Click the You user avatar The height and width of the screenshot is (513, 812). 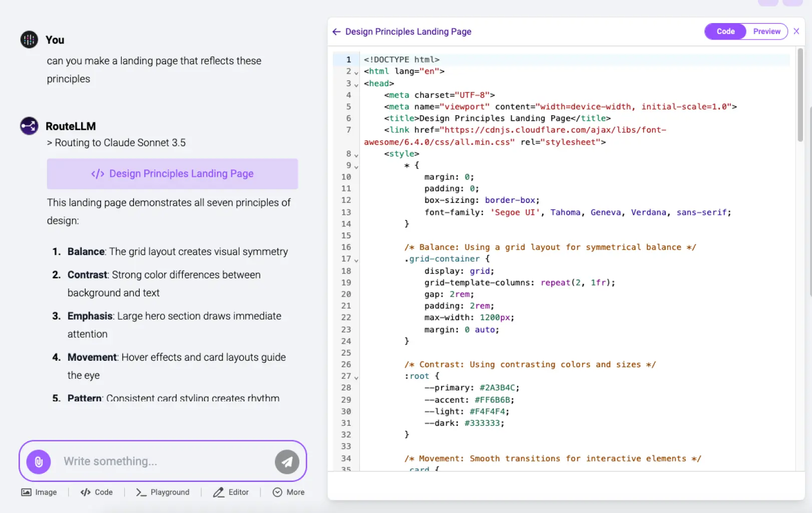[x=29, y=40]
